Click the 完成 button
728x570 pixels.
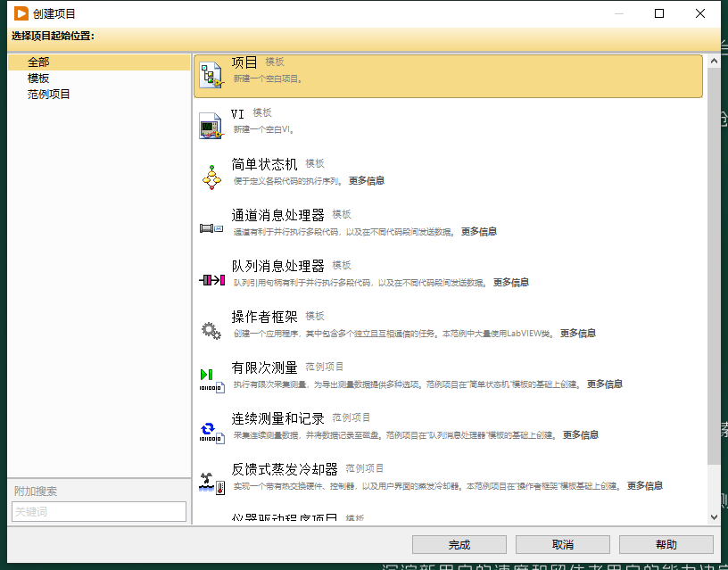pyautogui.click(x=459, y=544)
